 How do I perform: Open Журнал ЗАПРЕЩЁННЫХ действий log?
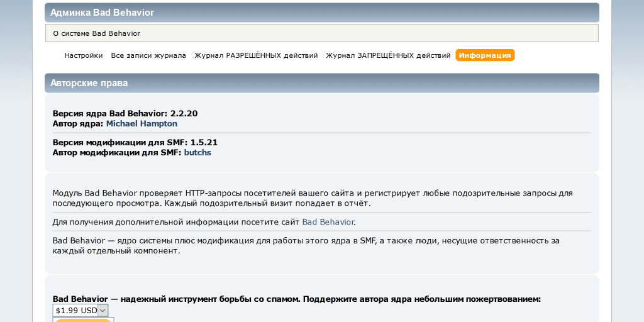pyautogui.click(x=388, y=55)
